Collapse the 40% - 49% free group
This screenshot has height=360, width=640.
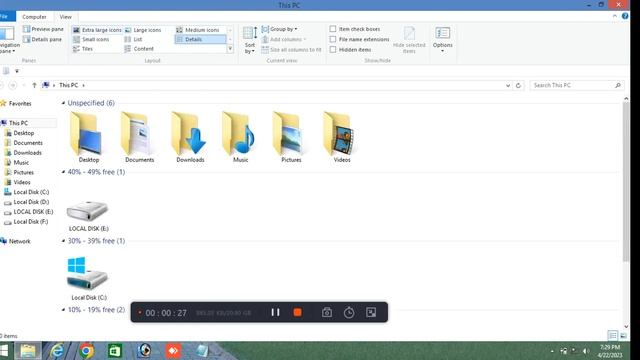click(63, 172)
